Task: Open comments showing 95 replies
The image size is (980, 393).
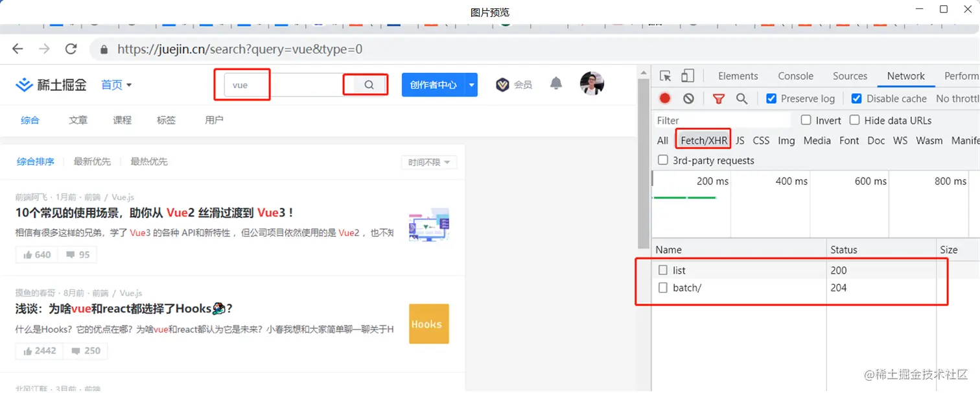Action: 77,255
